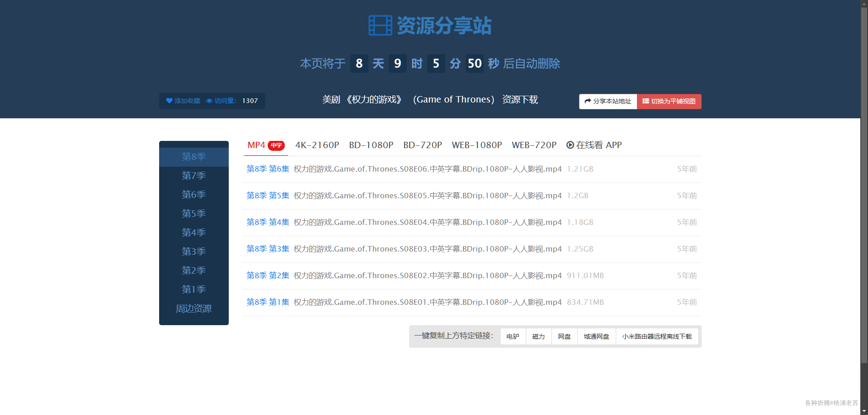Open the MP4 tab

click(x=266, y=145)
